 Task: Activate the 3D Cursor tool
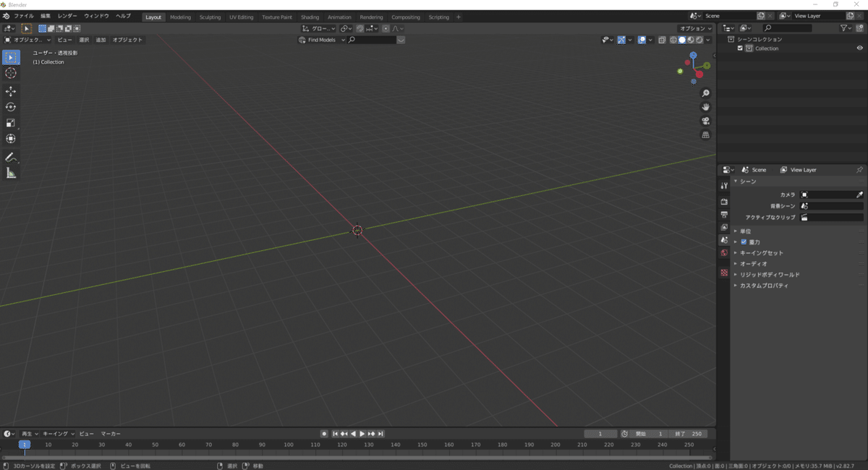(x=11, y=73)
